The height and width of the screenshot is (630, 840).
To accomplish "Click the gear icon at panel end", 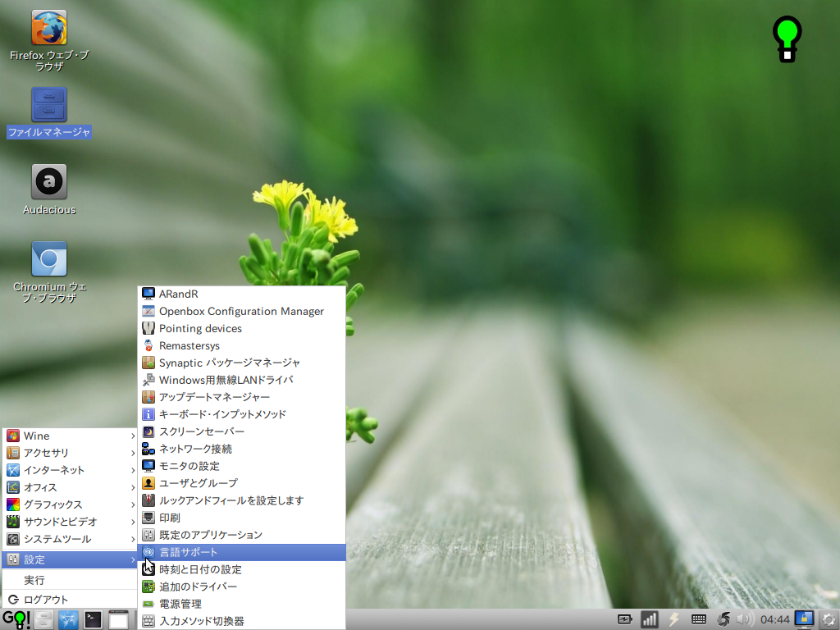I will [829, 620].
